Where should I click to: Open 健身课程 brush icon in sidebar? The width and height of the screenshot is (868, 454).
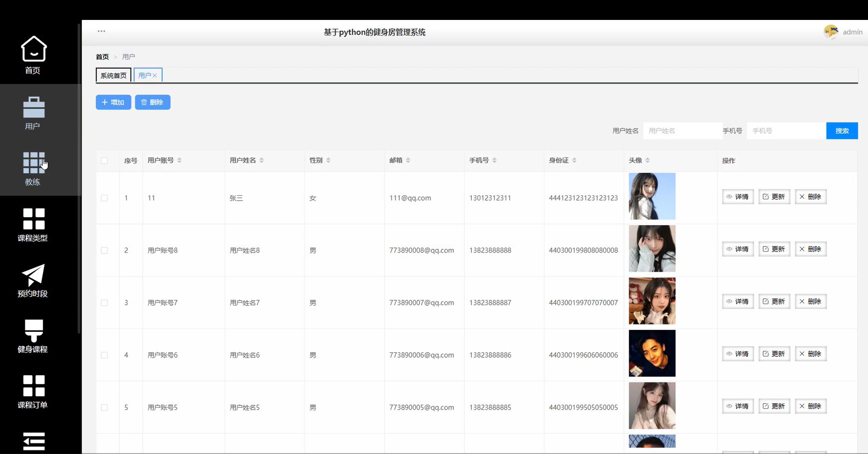coord(33,331)
